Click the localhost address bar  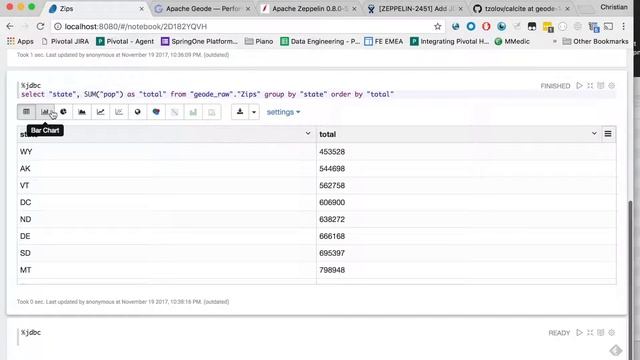tap(245, 27)
